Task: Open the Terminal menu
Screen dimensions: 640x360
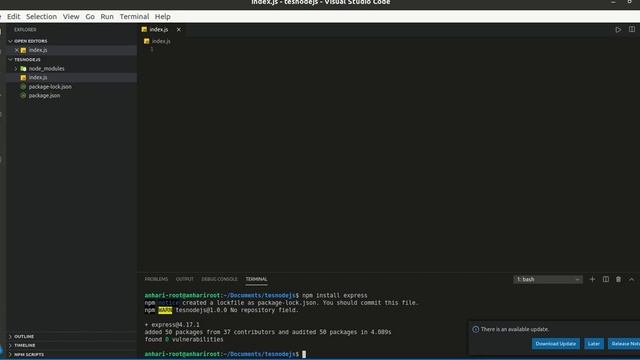Action: click(134, 17)
